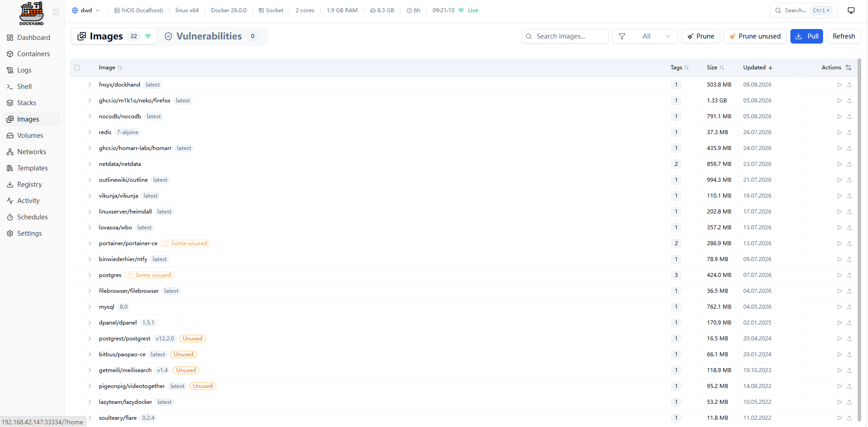This screenshot has width=868, height=427.
Task: Click the play icon in the pigeonpig/videotogether row
Action: 839,386
